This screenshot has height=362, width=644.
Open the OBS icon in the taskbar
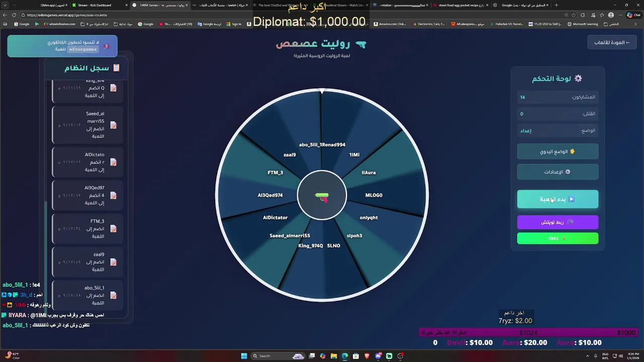(x=400, y=356)
